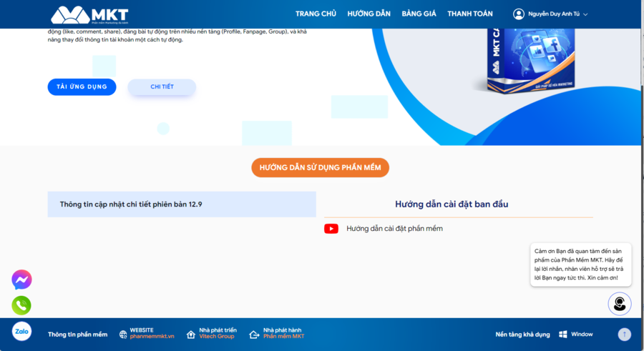Open the BẢNG GIÁ menu item
Screen dimensions: 644x351
coord(419,14)
